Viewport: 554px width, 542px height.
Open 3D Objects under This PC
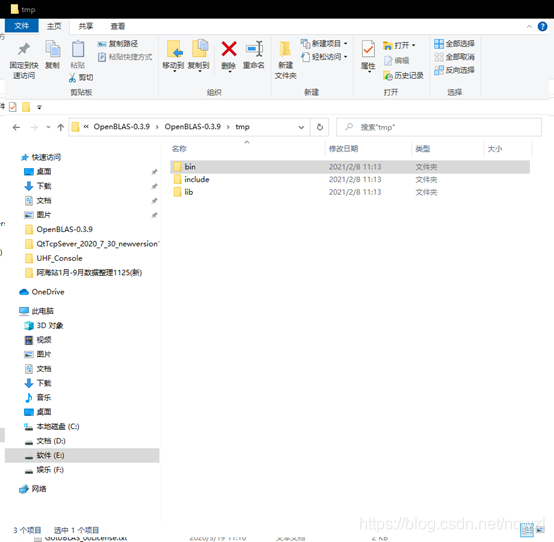(x=50, y=325)
